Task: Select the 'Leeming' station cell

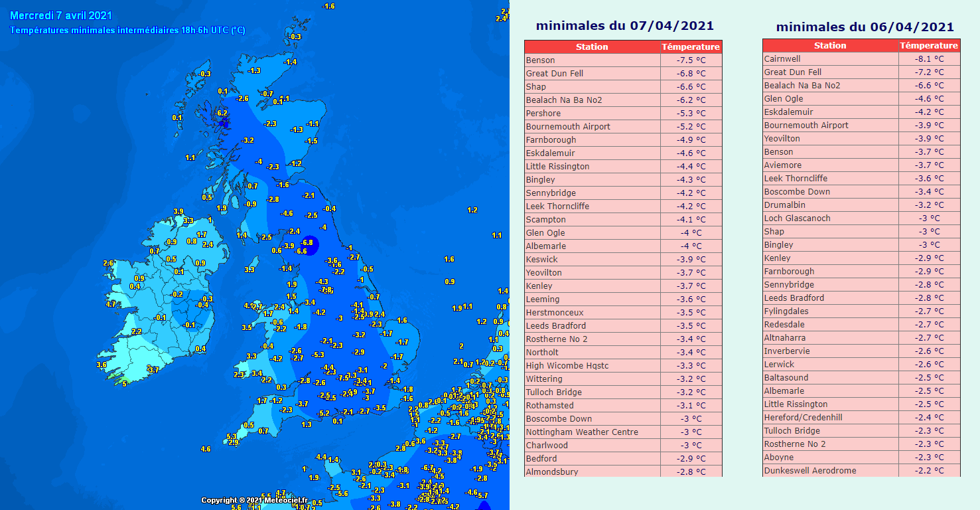Action: (592, 299)
